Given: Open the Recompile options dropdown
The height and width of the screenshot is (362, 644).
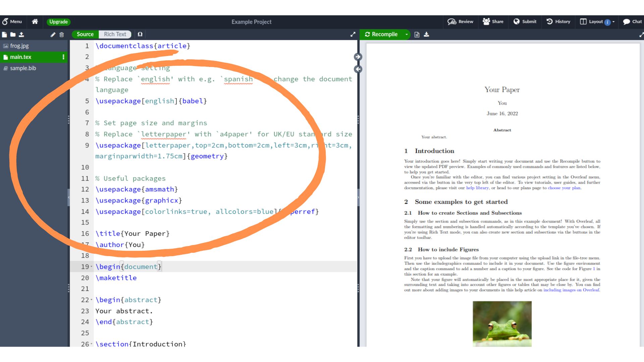Looking at the screenshot, I should point(407,34).
